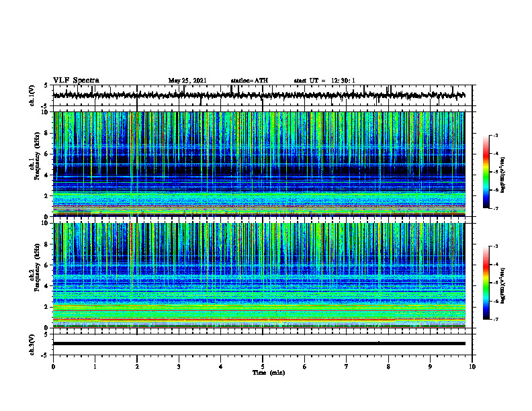Click the ch.2 color bar log(PSD) unit label

click(502, 285)
